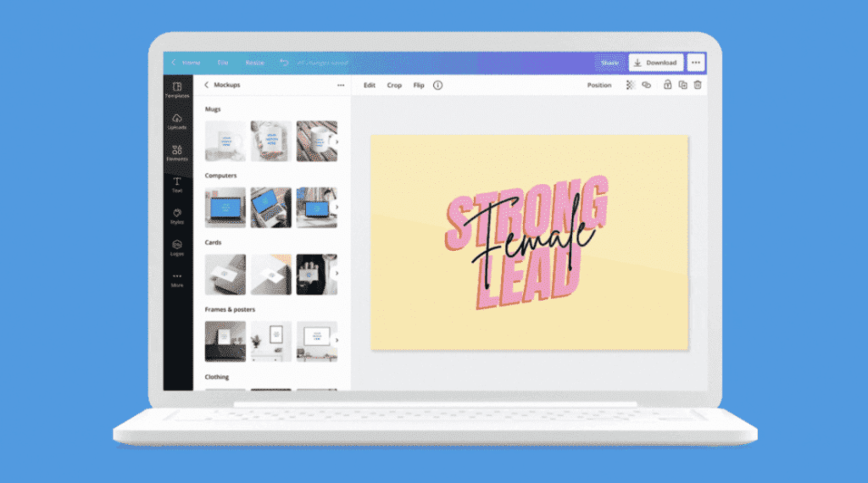
Task: Expand more Computers mockups arrow
Action: (337, 208)
